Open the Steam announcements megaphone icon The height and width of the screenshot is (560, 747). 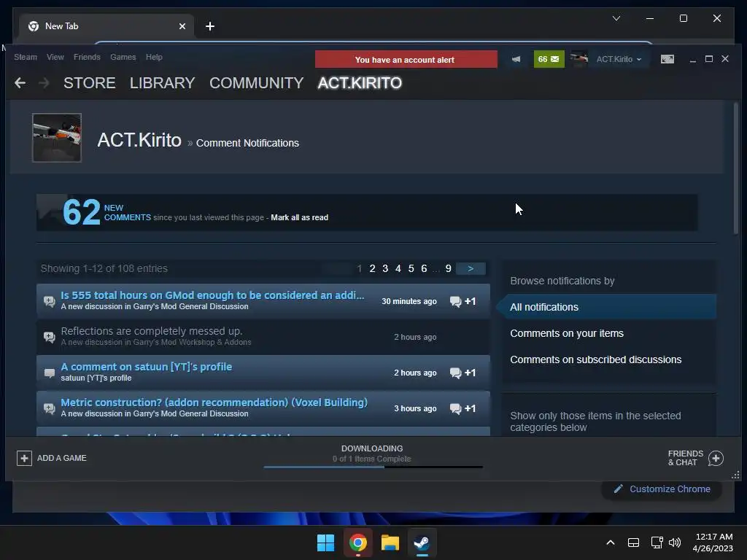516,59
